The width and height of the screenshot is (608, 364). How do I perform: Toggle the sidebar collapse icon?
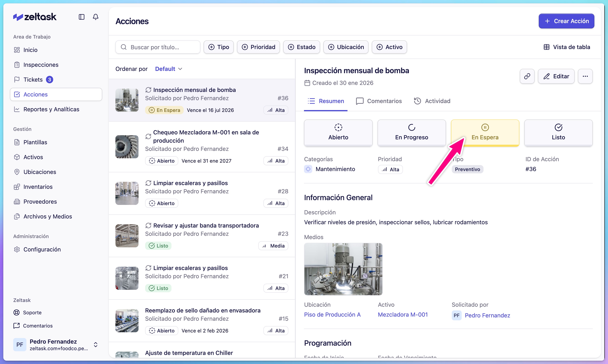(x=81, y=17)
